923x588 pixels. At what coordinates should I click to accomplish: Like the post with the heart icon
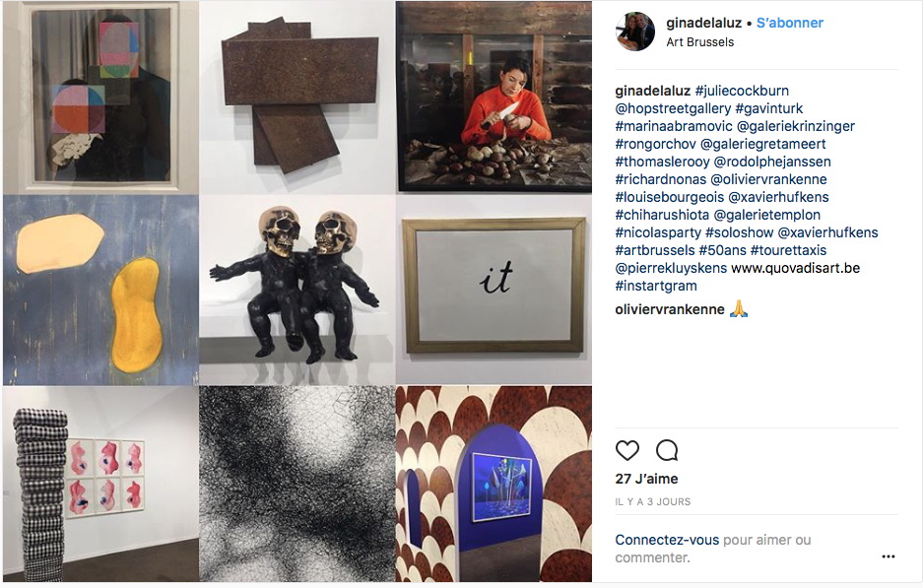tap(626, 450)
